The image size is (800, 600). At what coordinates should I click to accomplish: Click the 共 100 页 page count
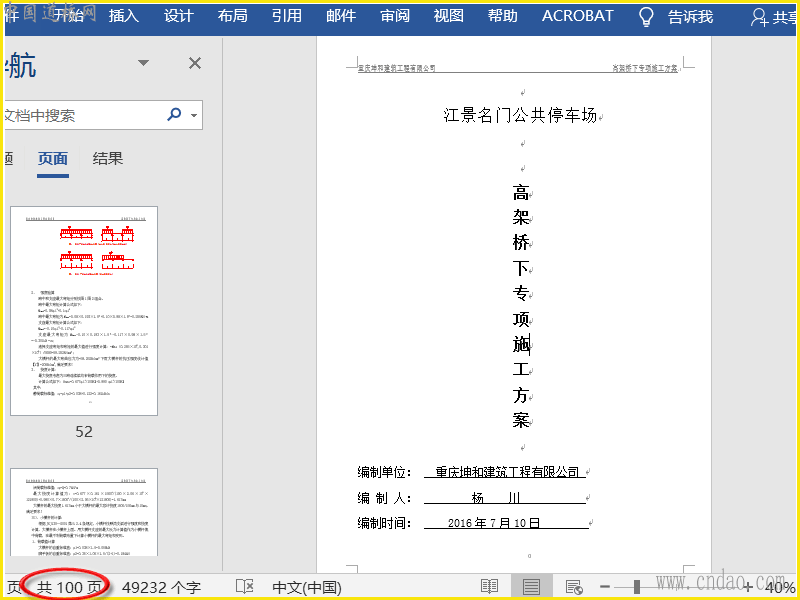(x=69, y=587)
